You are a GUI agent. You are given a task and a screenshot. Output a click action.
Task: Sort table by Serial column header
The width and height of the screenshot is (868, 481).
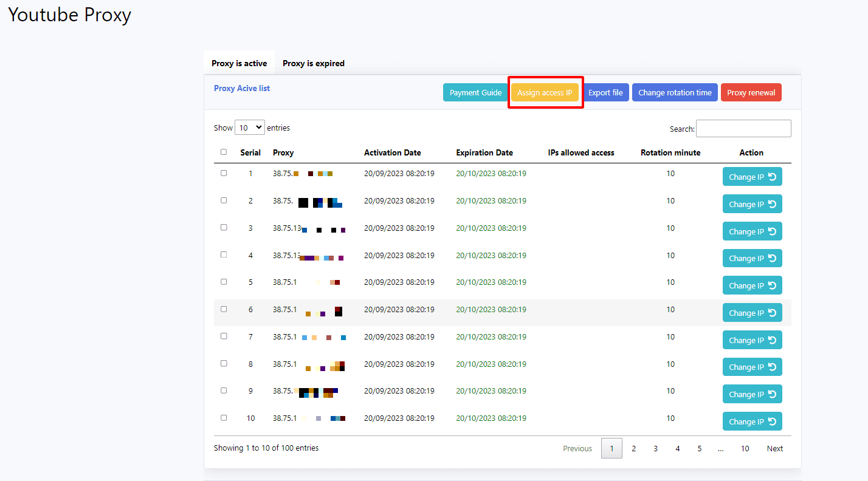click(250, 152)
